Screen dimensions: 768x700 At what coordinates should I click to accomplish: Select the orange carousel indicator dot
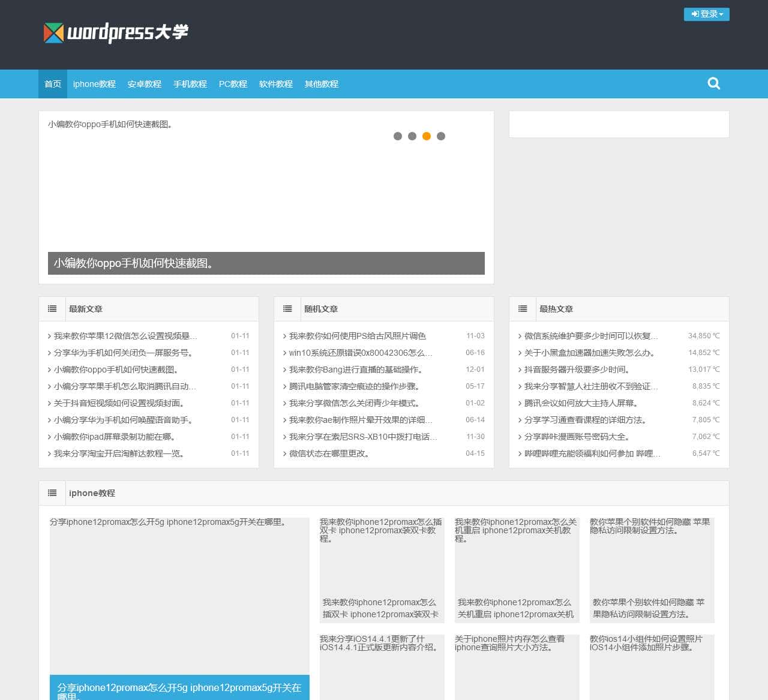[427, 136]
